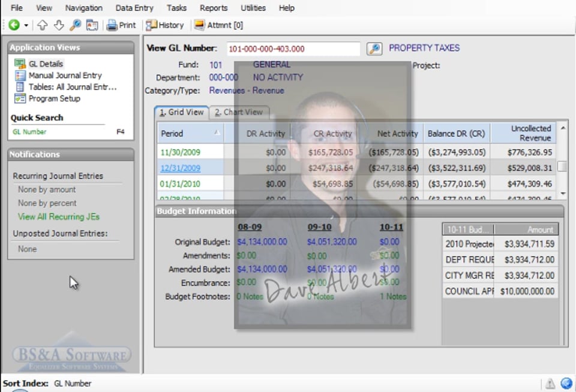
Task: Select GL Details in Application Views
Action: [46, 64]
